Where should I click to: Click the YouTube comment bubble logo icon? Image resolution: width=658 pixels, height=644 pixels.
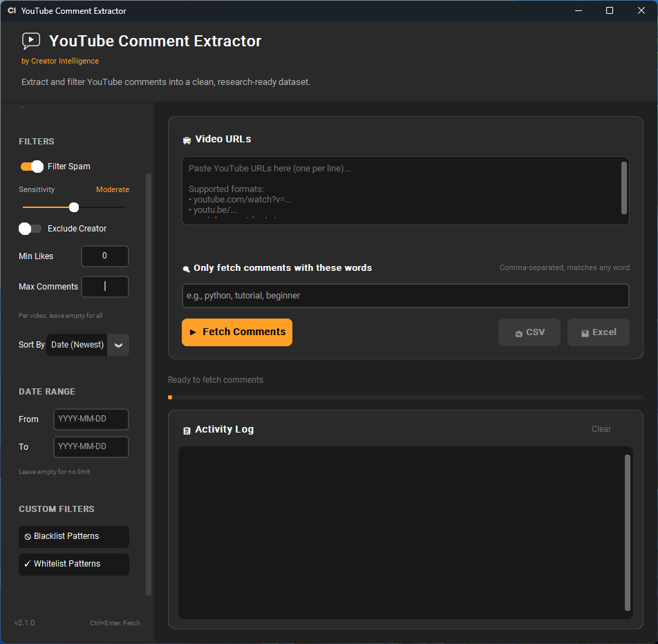[x=31, y=41]
